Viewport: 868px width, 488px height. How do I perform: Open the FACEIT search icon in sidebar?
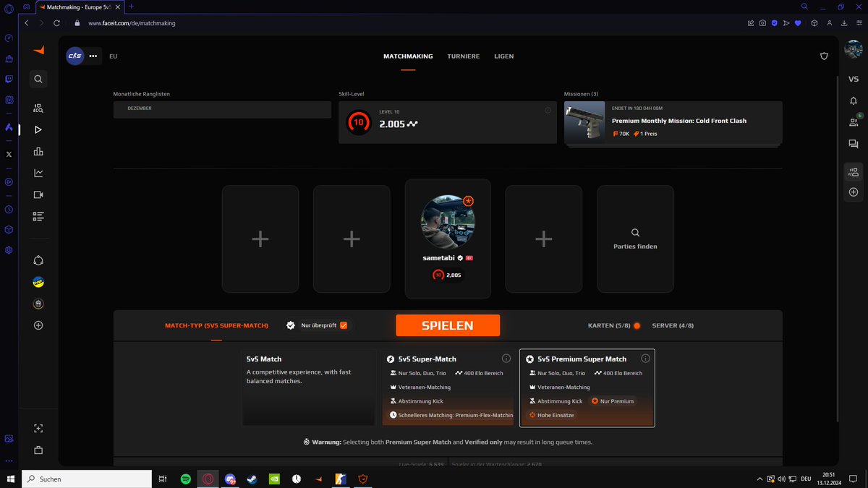pyautogui.click(x=38, y=80)
